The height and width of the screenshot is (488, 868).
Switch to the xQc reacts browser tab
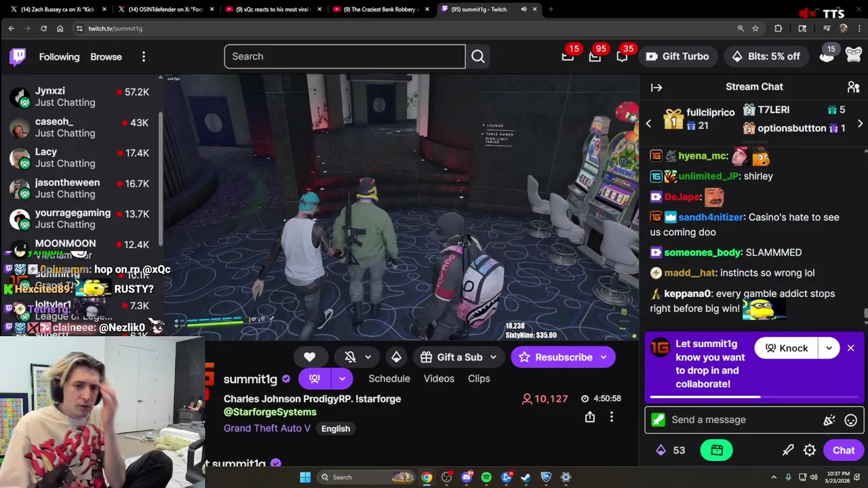[273, 9]
